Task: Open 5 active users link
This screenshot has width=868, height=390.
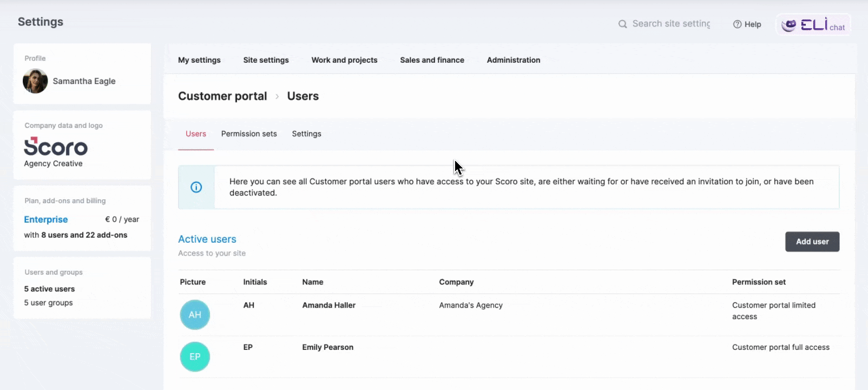Action: 49,289
